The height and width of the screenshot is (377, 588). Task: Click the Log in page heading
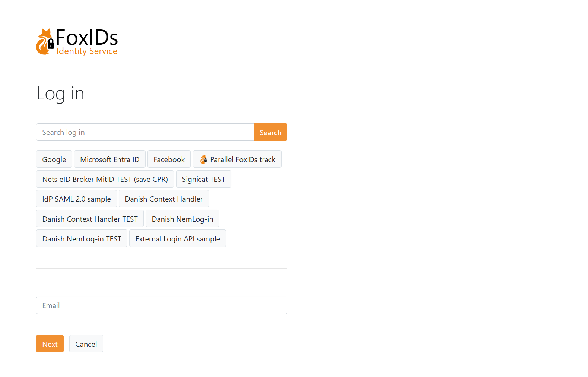(x=60, y=93)
